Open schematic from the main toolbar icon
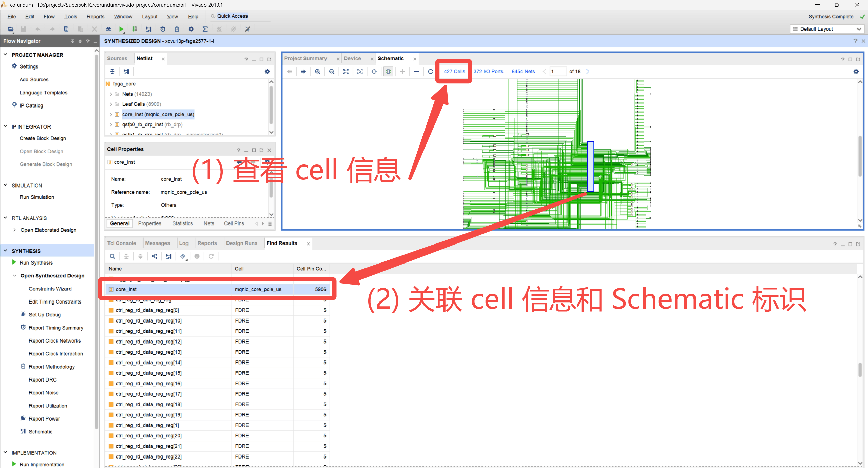868x468 pixels. [149, 29]
